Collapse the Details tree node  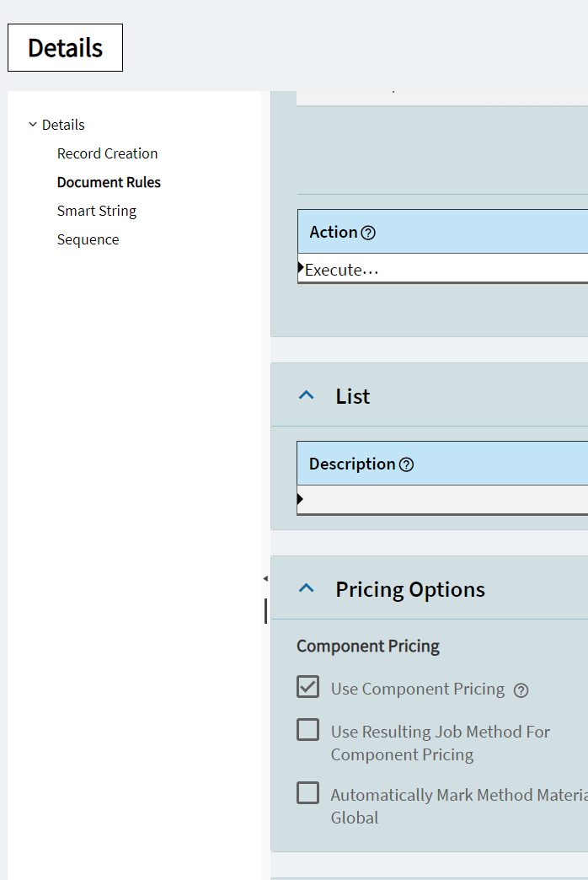33,125
